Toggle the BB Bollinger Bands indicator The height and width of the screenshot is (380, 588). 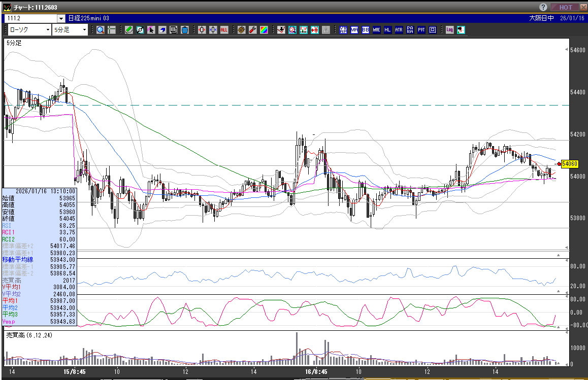pyautogui.click(x=365, y=30)
